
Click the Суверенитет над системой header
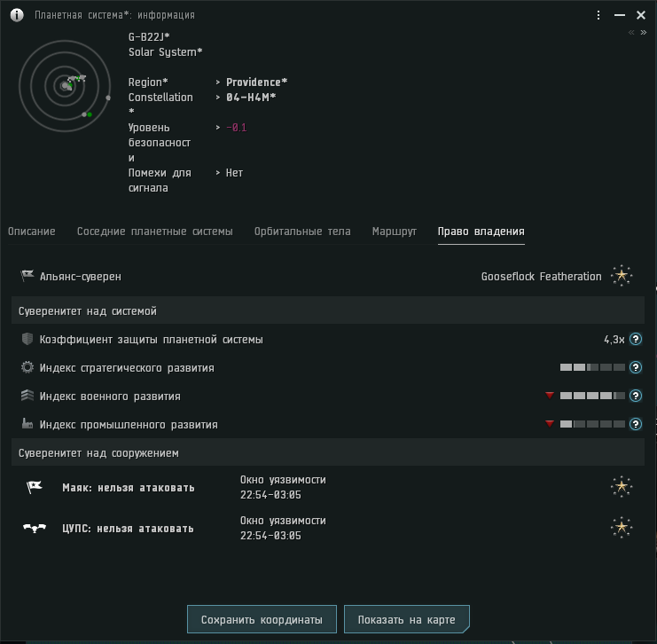tap(328, 310)
